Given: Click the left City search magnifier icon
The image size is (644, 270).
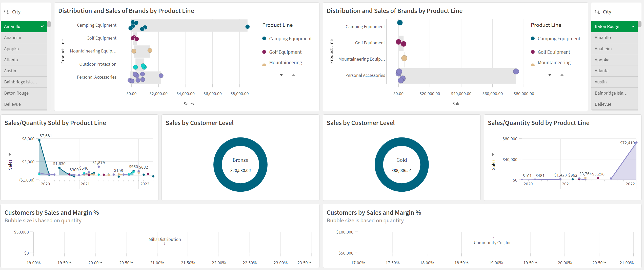Looking at the screenshot, I should tap(7, 12).
